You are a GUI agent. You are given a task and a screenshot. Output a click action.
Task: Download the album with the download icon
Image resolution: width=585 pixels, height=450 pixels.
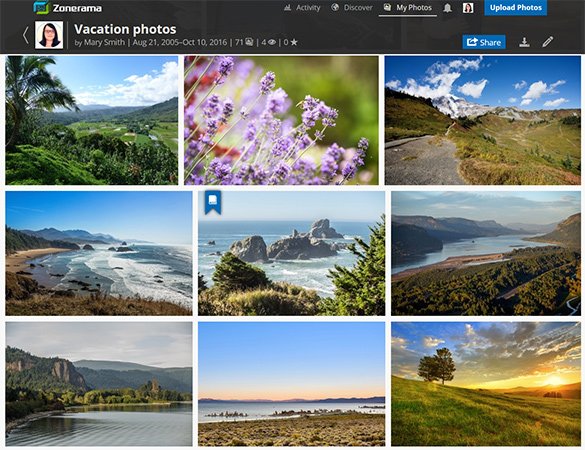pos(524,42)
